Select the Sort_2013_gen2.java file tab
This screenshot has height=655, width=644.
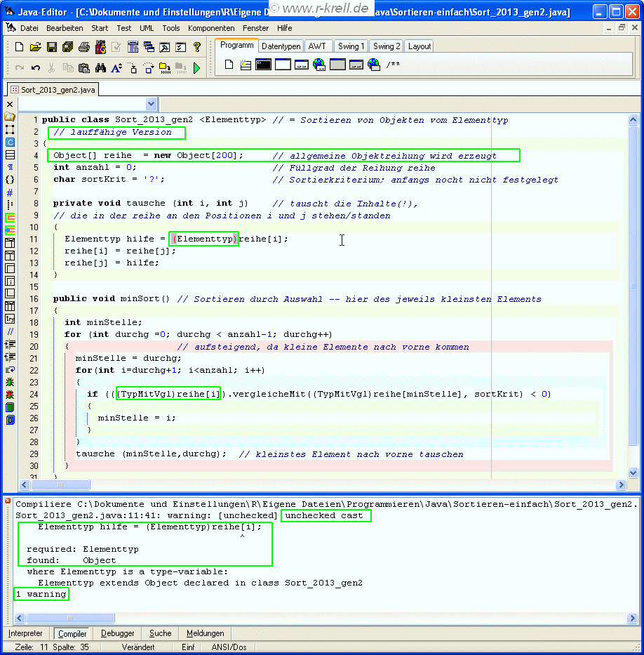(53, 89)
